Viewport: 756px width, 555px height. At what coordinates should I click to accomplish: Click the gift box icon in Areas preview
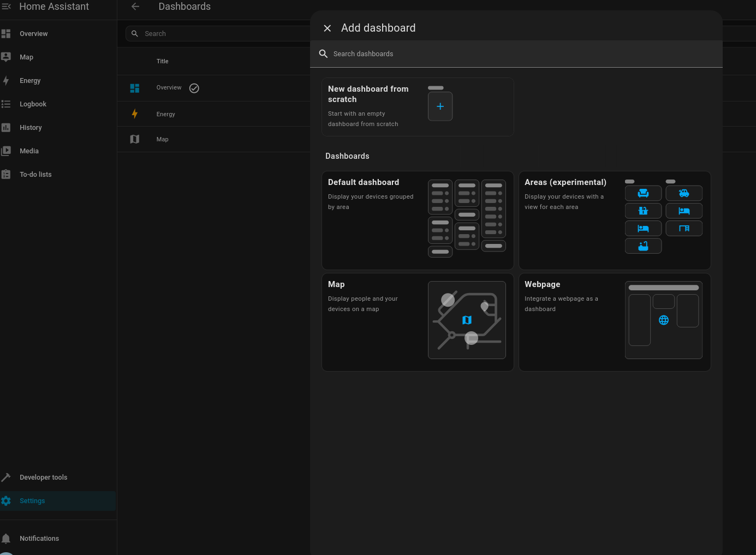pos(643,211)
